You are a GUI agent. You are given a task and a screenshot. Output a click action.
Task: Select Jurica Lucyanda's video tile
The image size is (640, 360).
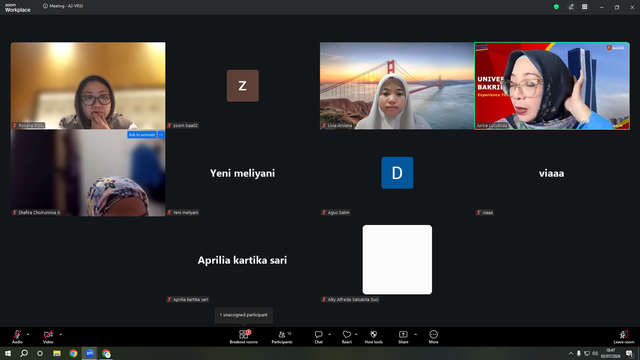click(x=552, y=86)
